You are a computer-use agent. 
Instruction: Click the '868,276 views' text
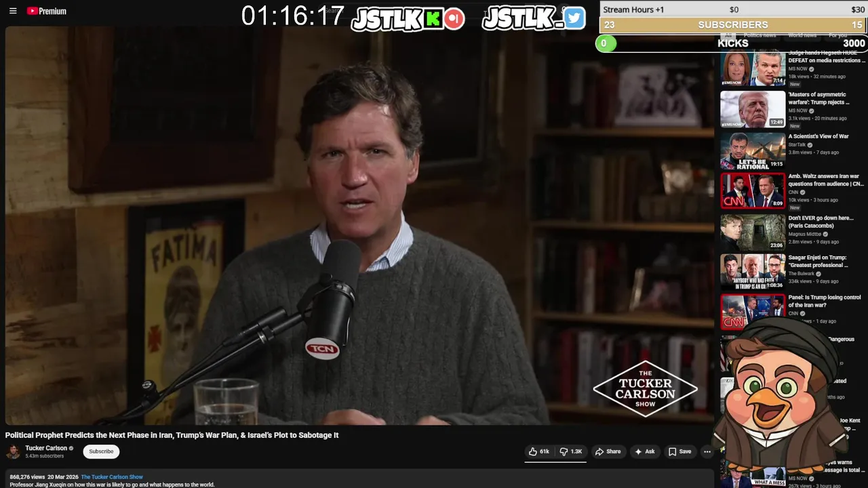[x=27, y=477]
